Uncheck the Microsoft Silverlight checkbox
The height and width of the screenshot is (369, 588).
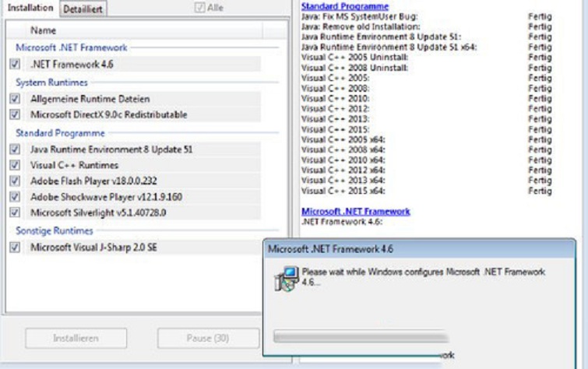[16, 212]
